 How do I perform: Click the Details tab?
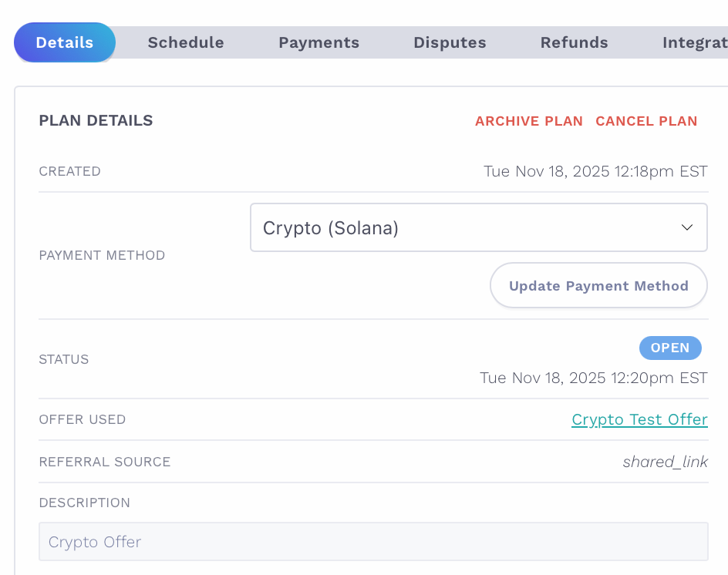(65, 42)
